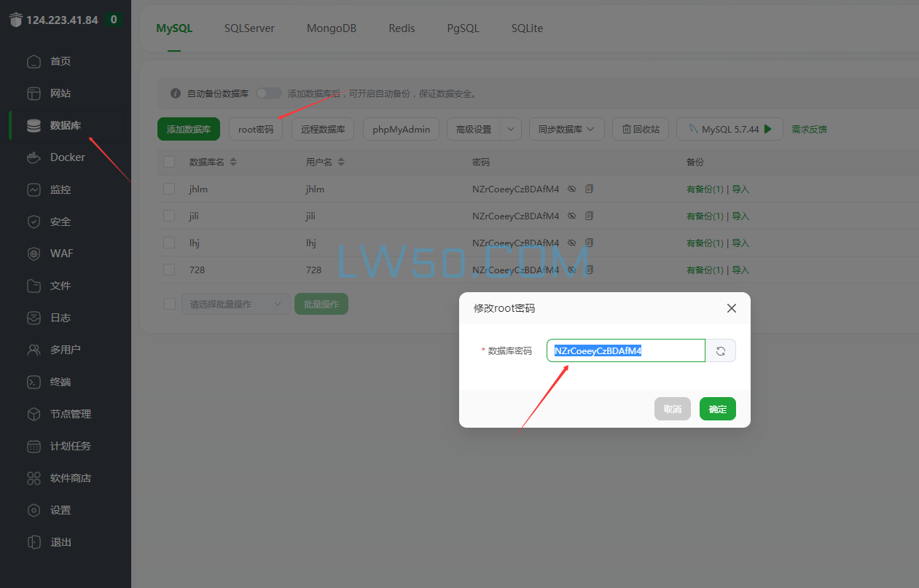This screenshot has height=588, width=919.
Task: Open the Software Store (软件商店) icon
Action: 34,478
